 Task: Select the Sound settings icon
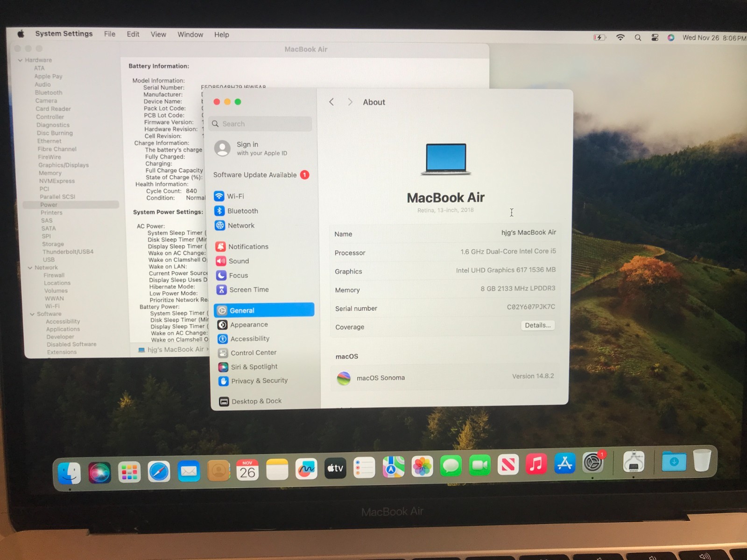pos(220,261)
